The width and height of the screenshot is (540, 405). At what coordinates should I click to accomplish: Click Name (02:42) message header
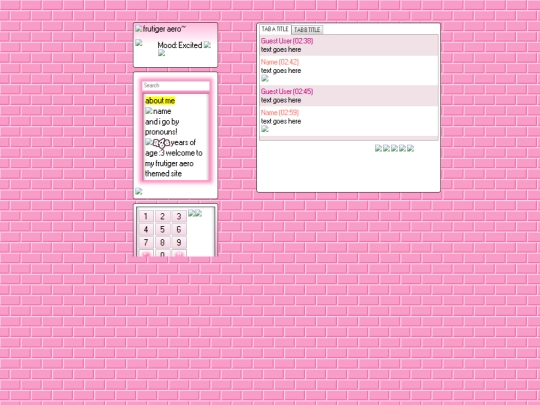(x=280, y=62)
